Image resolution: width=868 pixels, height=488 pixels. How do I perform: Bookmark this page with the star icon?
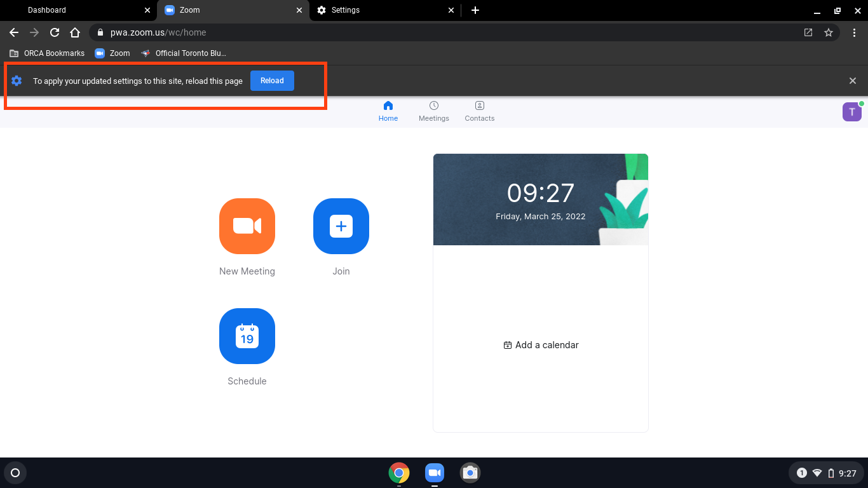pyautogui.click(x=829, y=32)
